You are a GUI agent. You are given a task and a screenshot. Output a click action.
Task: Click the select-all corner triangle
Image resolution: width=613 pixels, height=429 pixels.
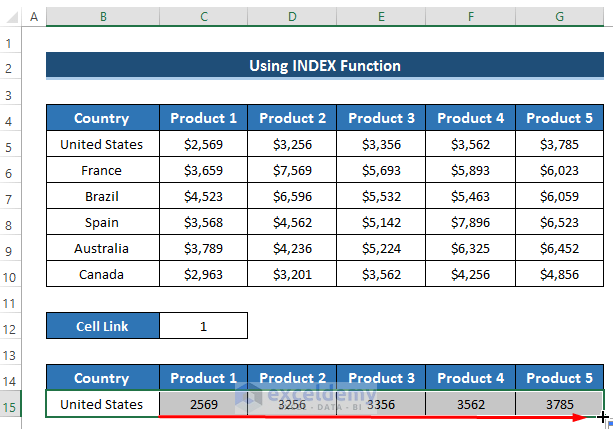point(11,18)
